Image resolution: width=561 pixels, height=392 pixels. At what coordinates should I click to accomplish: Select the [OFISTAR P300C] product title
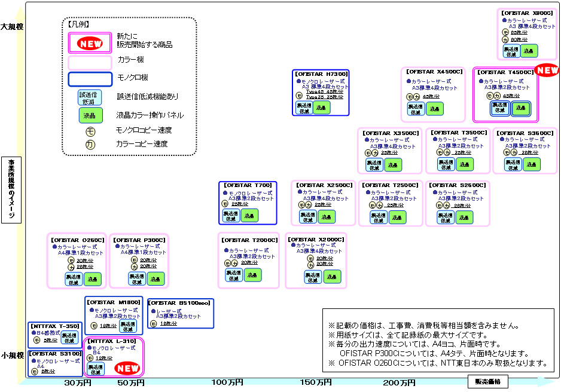139,240
